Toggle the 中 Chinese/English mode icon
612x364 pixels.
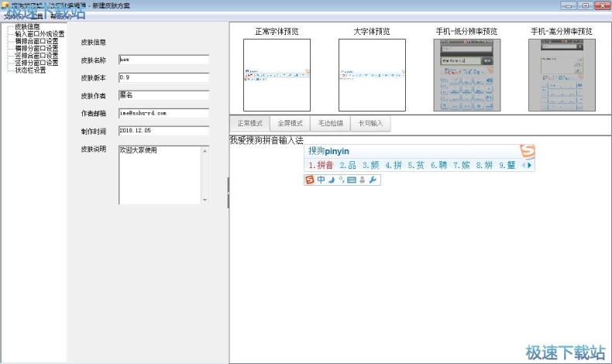pyautogui.click(x=321, y=180)
